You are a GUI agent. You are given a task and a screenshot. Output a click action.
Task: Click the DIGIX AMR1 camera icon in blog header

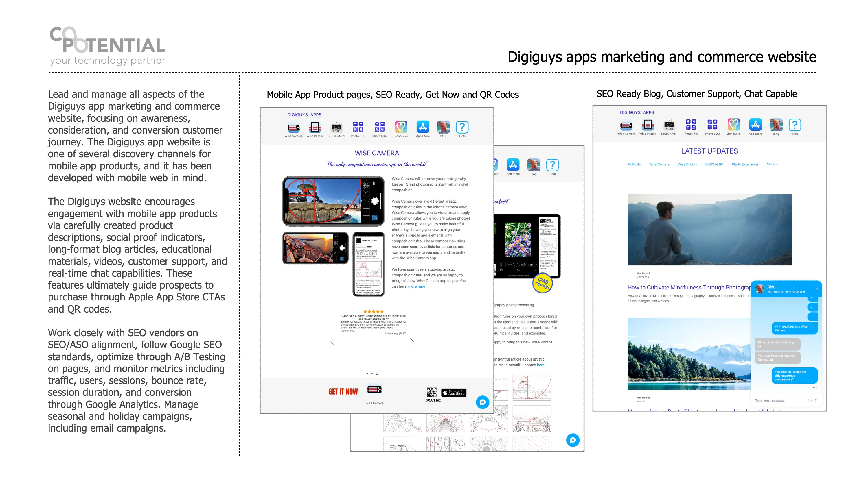669,125
